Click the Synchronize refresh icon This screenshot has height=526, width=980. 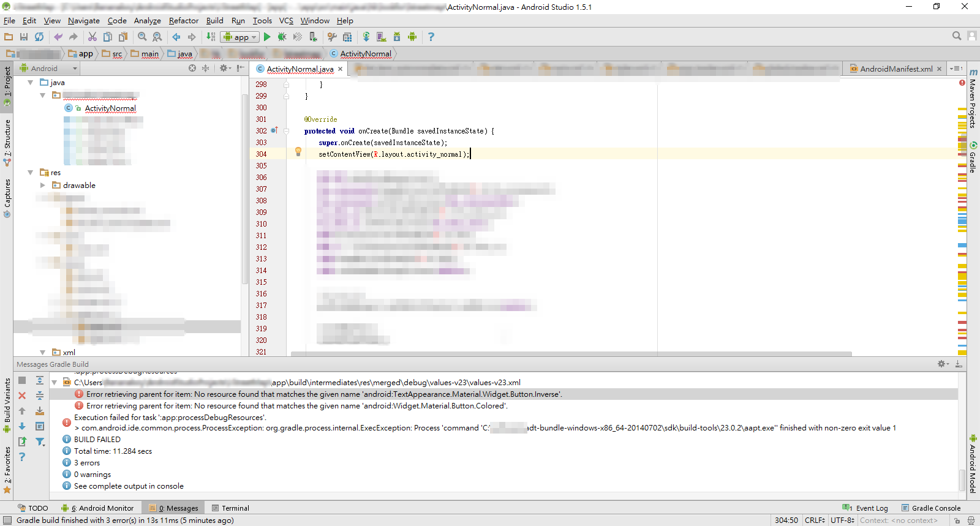click(39, 37)
